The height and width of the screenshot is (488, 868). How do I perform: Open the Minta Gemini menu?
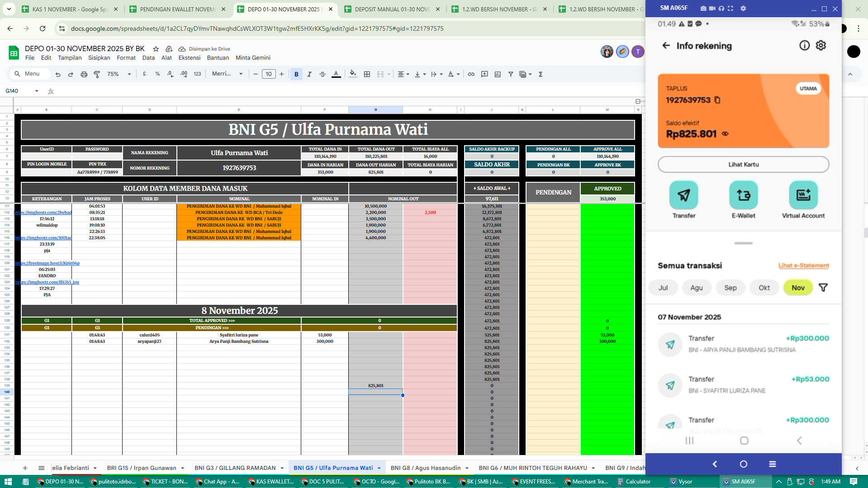[253, 58]
